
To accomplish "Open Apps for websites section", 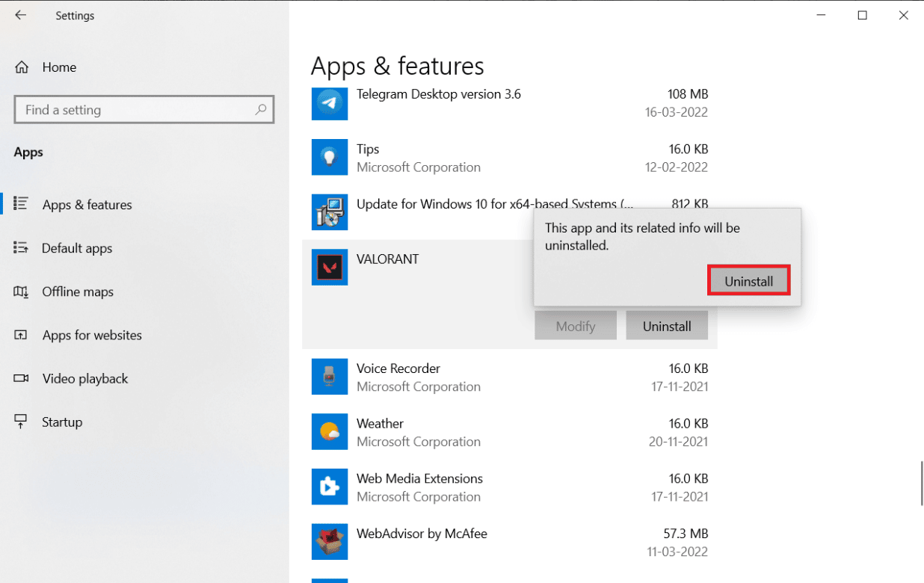I will (91, 335).
